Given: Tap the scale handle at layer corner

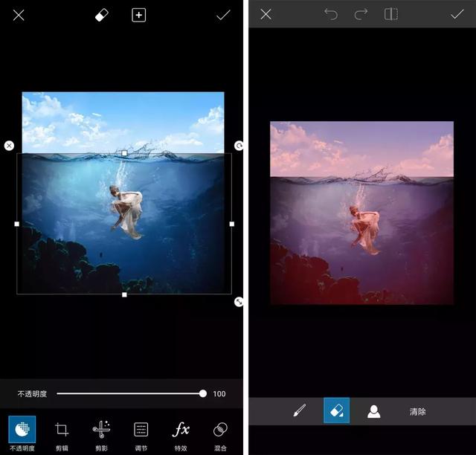Looking at the screenshot, I should click(x=239, y=302).
